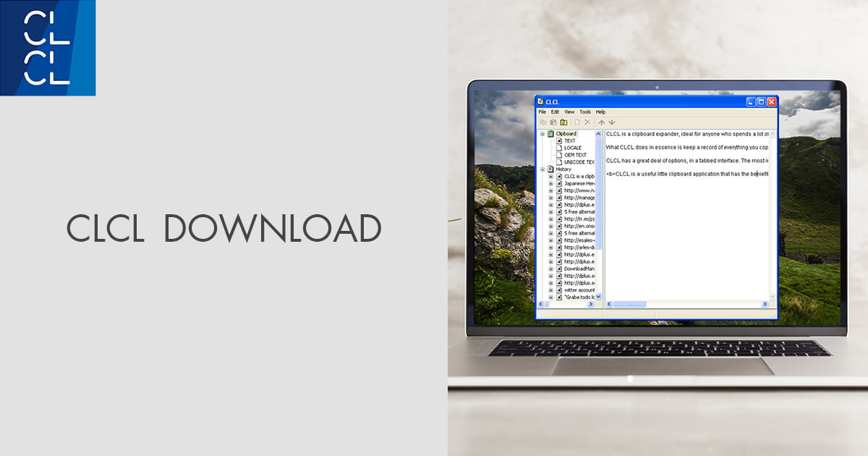Click the Clipboard icon in the tree panel
Viewport: 868px width, 456px height.
(550, 133)
